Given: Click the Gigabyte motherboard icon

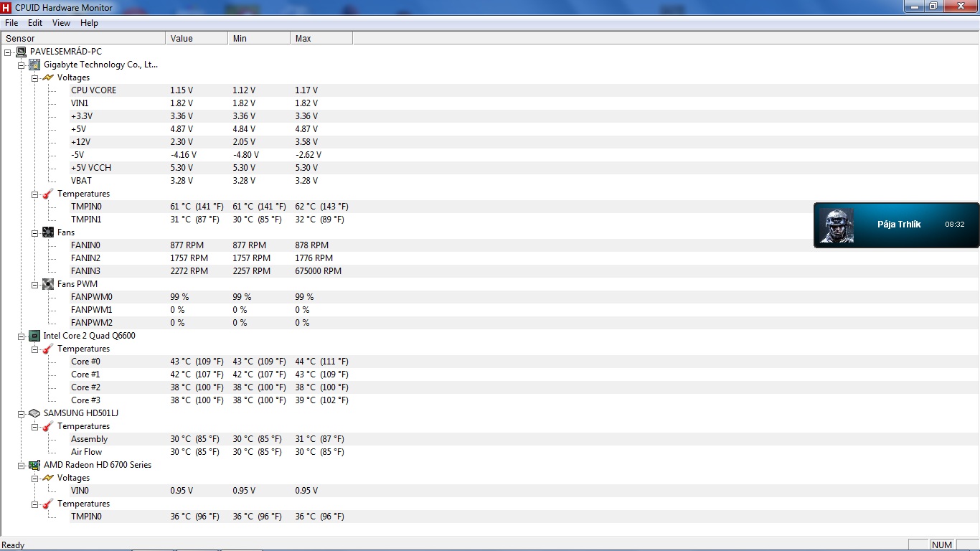Looking at the screenshot, I should point(34,65).
